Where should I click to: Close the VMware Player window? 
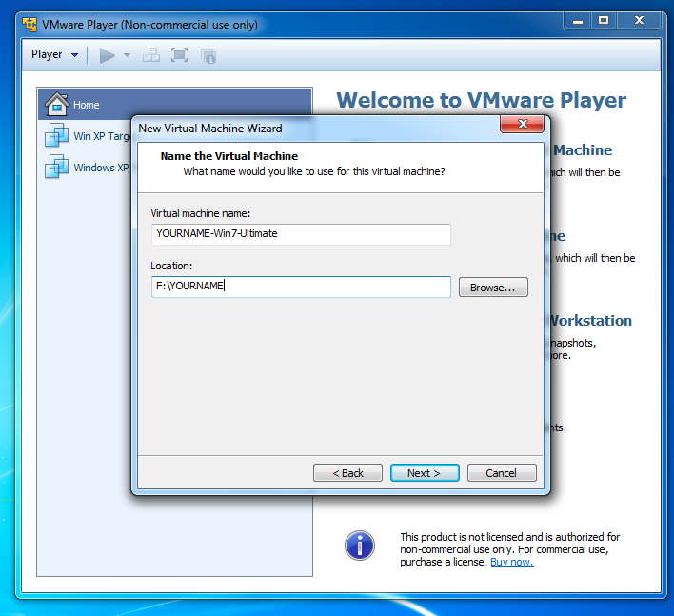point(639,21)
